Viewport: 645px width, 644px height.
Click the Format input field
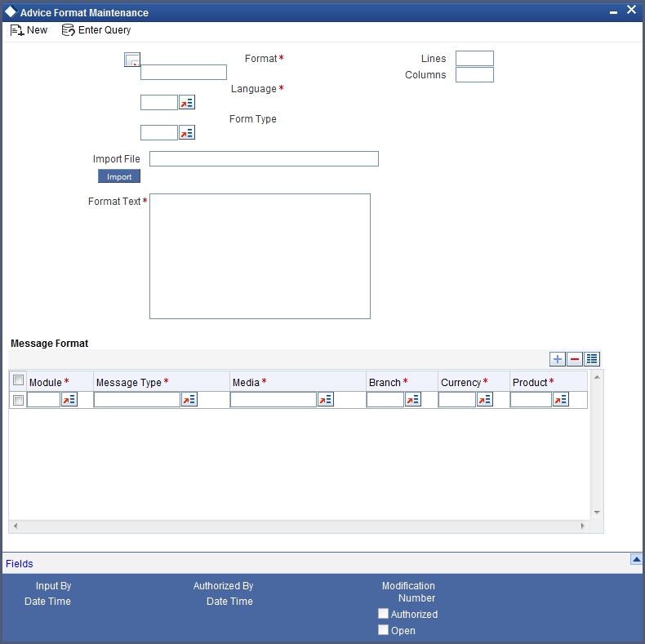(184, 73)
